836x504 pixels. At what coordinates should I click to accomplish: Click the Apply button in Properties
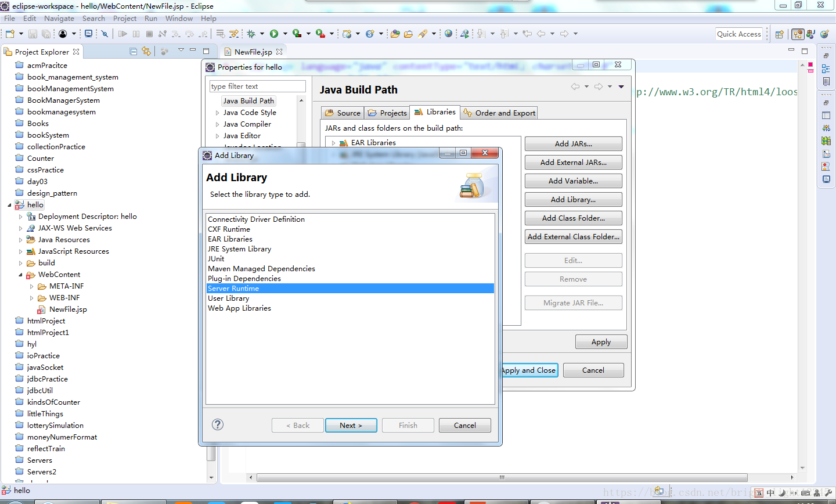(601, 342)
